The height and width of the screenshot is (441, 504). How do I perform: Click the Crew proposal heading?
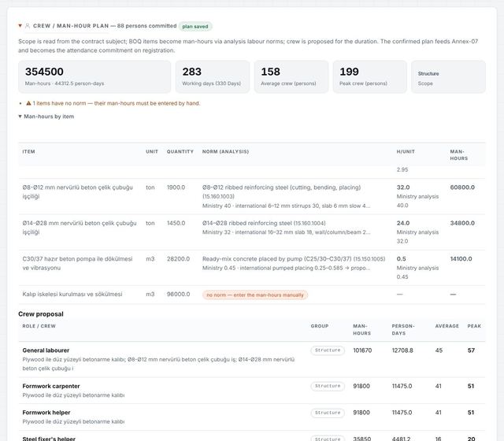click(x=41, y=314)
